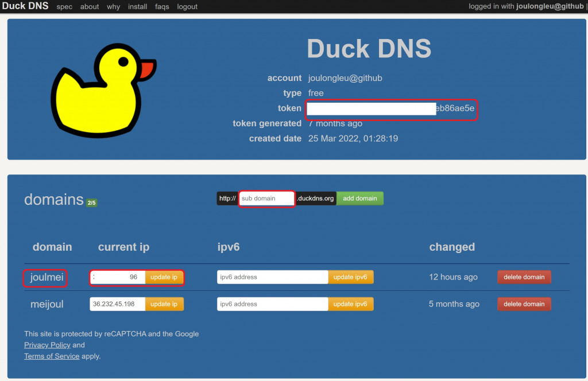Click the ipv6 address field for meijoul
The height and width of the screenshot is (381, 588).
pos(272,304)
